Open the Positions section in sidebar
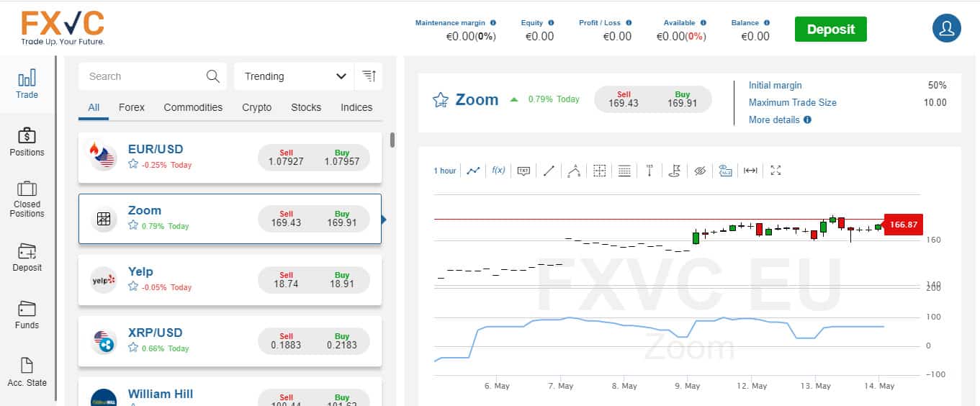 27,142
